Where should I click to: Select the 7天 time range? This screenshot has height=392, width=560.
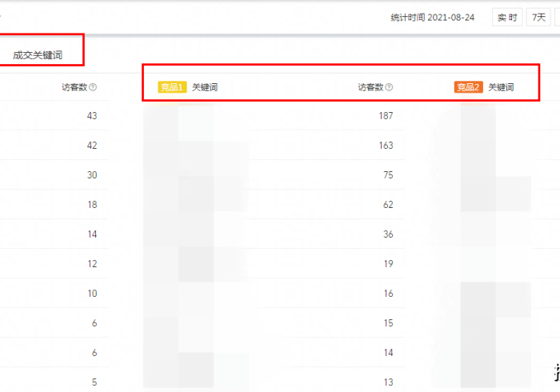click(x=537, y=17)
